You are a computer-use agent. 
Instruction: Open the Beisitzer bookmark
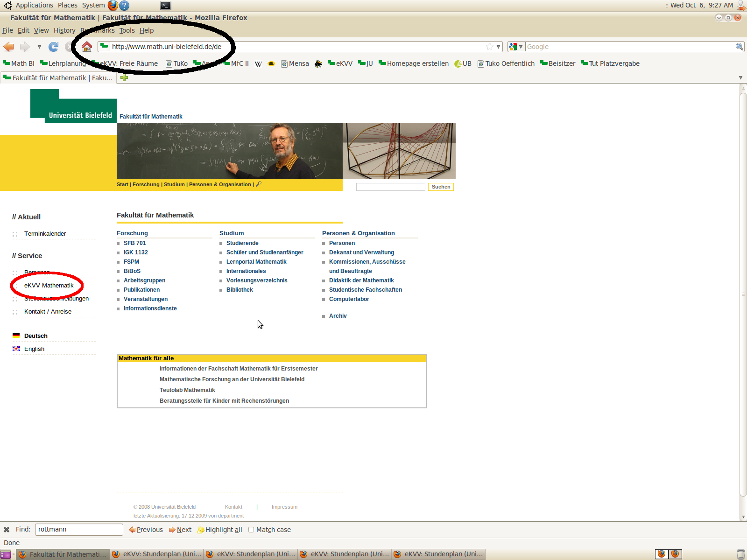[x=558, y=63]
